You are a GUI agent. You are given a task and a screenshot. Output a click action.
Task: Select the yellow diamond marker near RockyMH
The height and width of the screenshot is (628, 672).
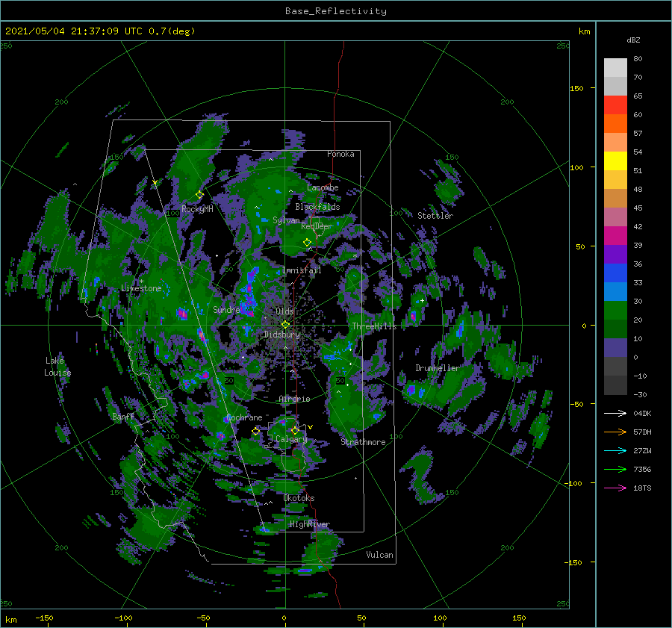pos(199,195)
